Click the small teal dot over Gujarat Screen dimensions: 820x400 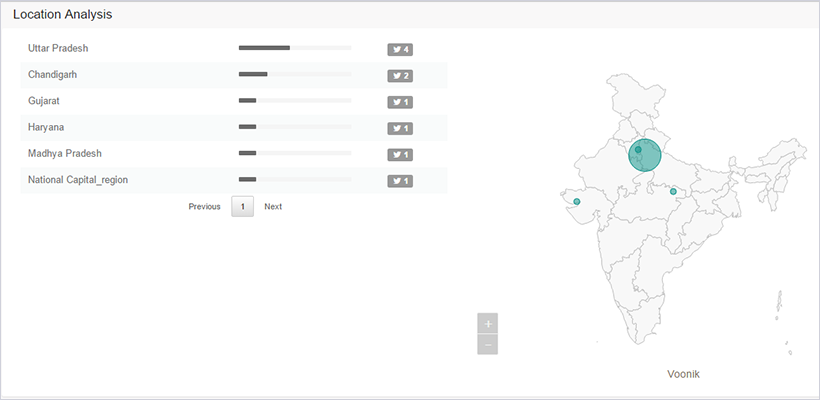(577, 202)
